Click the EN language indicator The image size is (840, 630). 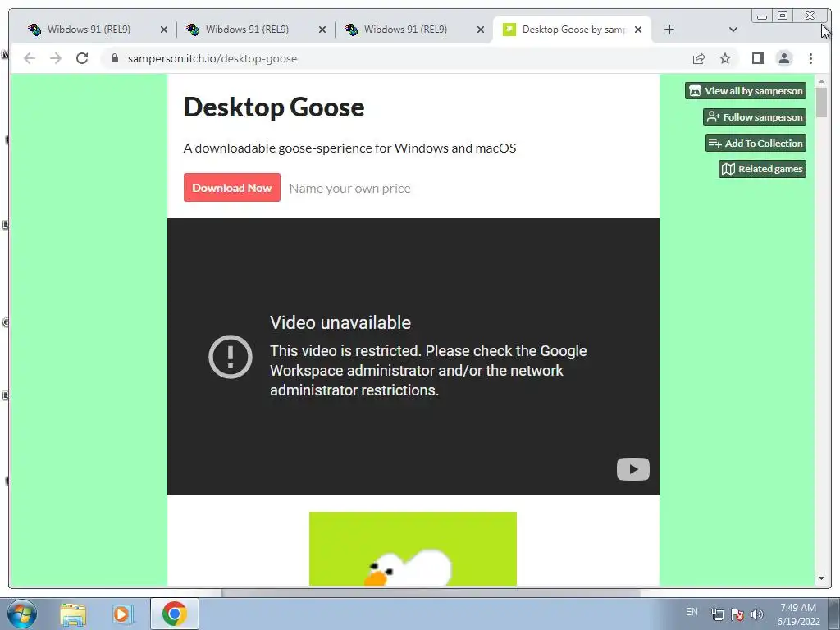[692, 612]
